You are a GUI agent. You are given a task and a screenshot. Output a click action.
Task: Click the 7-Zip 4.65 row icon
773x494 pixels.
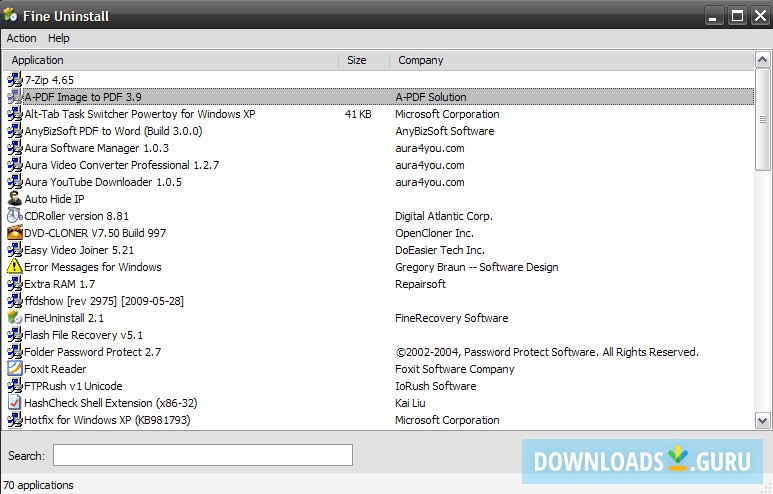pyautogui.click(x=15, y=80)
